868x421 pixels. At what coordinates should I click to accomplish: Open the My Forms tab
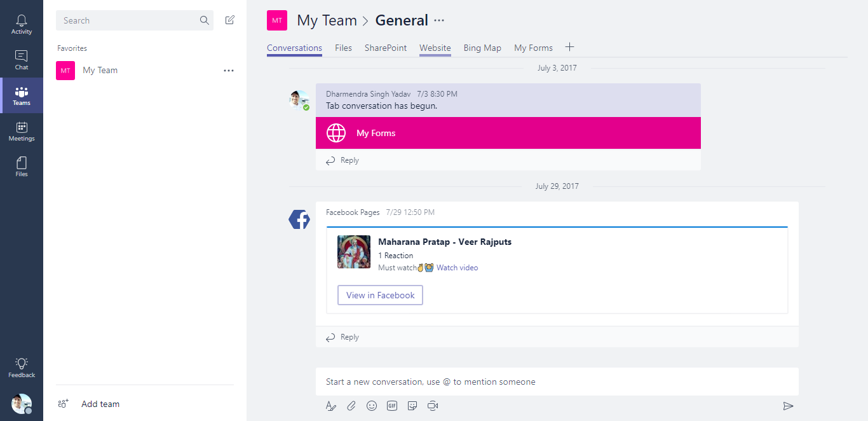click(x=533, y=48)
